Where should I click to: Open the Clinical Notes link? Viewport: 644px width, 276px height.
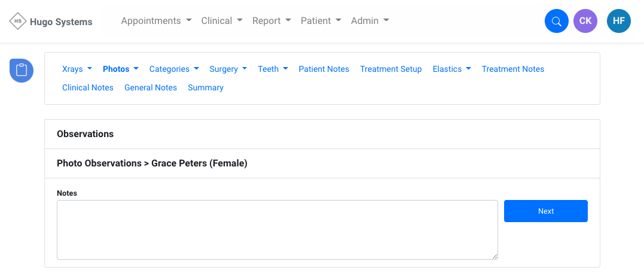[88, 87]
